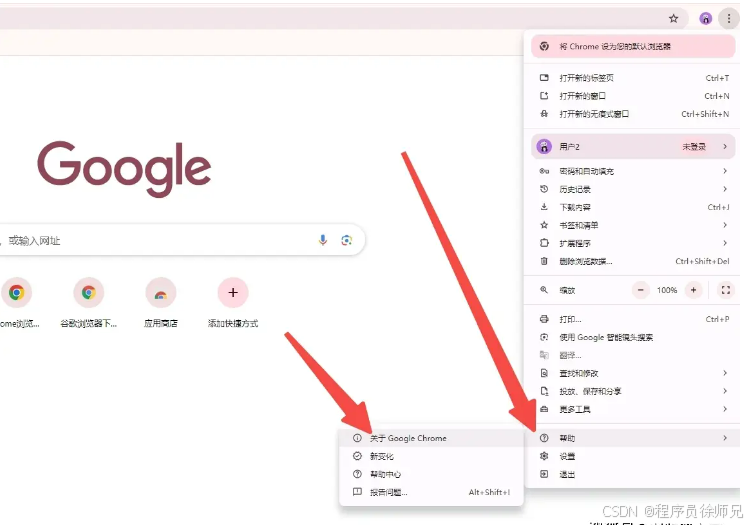Click the zoom magnifier icon

544,290
